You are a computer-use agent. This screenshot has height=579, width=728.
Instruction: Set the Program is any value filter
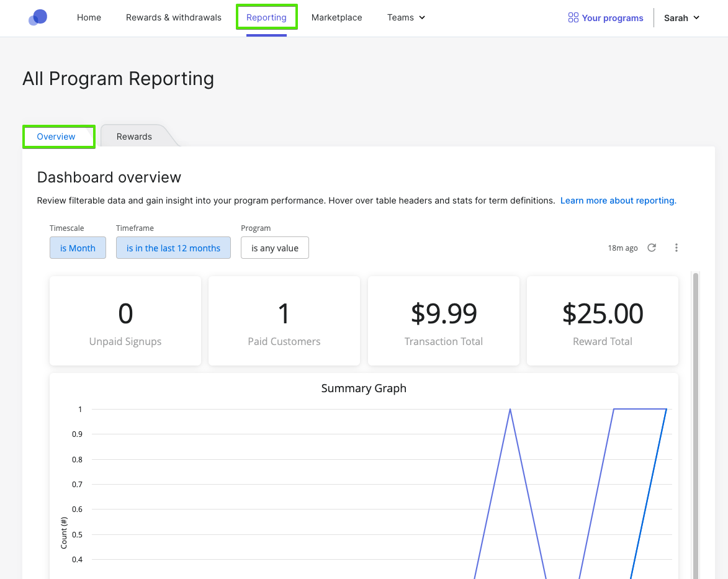[x=275, y=248]
